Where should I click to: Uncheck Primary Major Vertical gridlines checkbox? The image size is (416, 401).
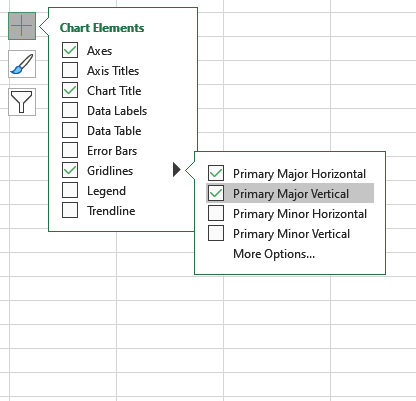pyautogui.click(x=216, y=193)
